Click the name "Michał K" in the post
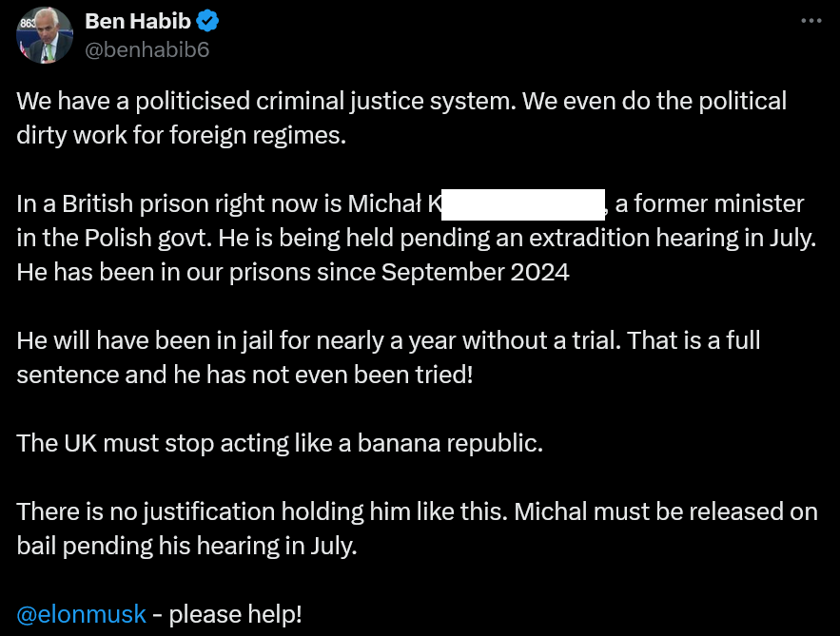840x636 pixels. (396, 203)
